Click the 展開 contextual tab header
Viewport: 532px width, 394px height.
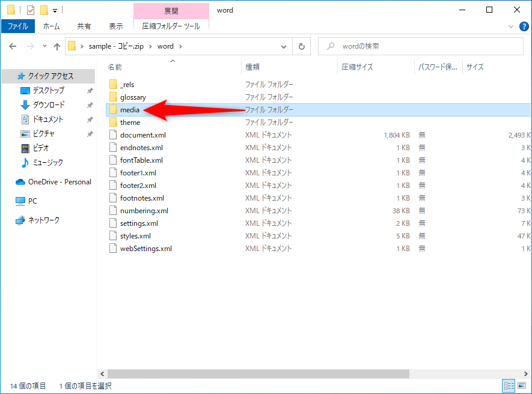(171, 11)
